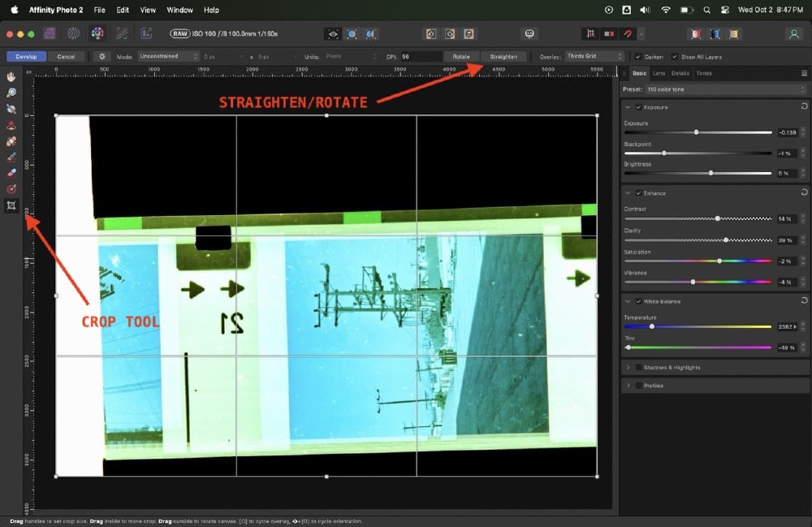Collapse the Enhance section chevron
Screen dimensions: 812x527
tap(628, 193)
